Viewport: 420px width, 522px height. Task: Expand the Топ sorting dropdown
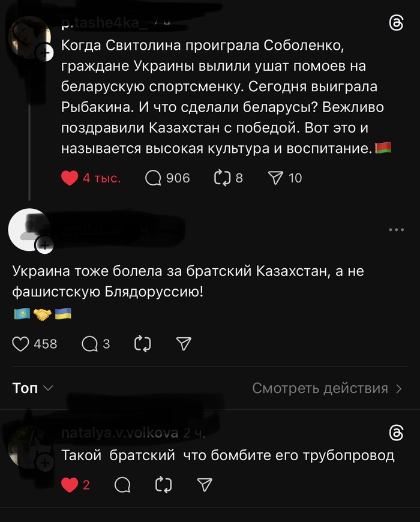tap(33, 388)
